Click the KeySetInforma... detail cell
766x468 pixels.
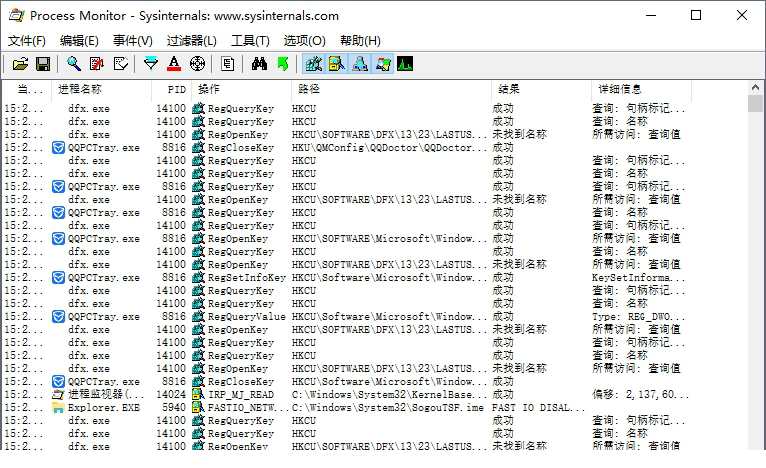click(638, 277)
